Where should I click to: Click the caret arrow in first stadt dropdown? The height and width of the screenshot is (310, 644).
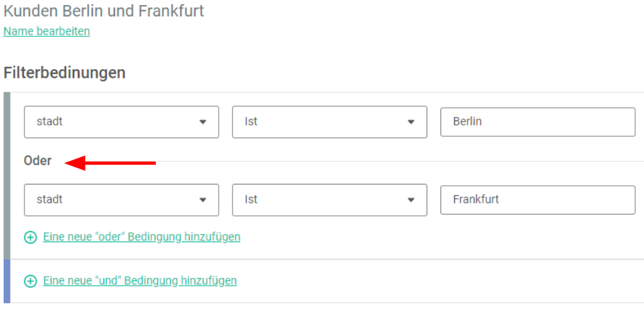(202, 122)
